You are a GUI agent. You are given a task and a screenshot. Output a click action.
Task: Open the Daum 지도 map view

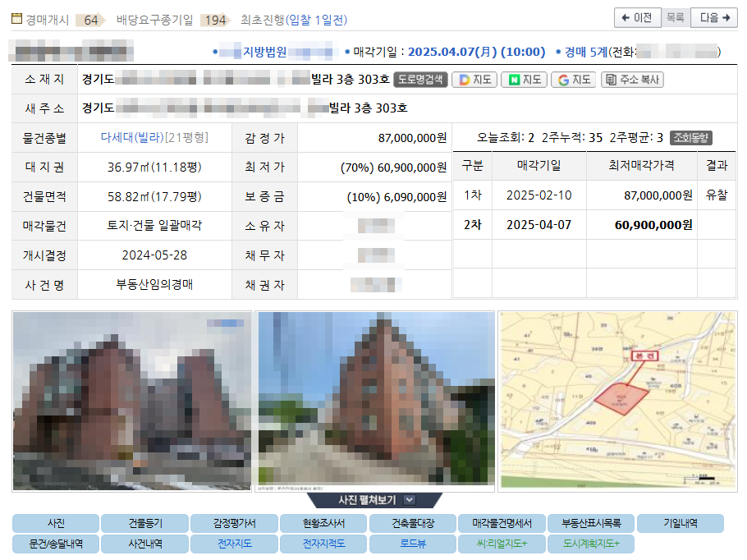click(x=474, y=80)
